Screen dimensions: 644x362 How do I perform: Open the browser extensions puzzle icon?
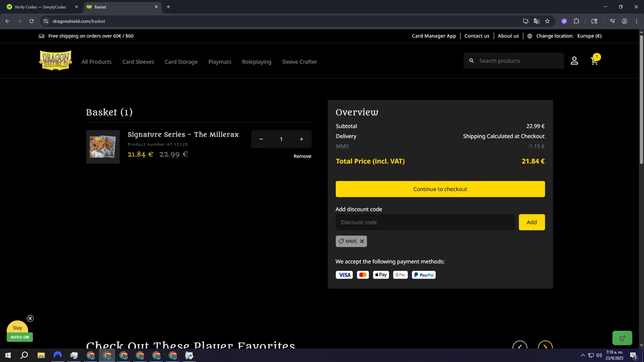tap(577, 21)
